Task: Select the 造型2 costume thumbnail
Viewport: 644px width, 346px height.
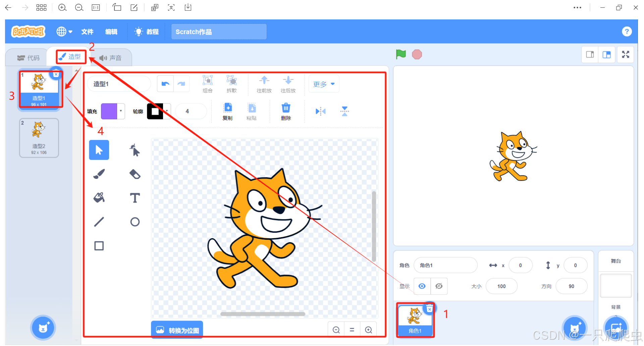Action: [x=39, y=138]
